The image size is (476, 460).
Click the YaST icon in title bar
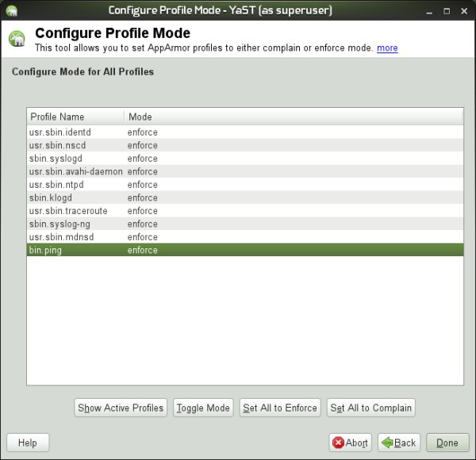pyautogui.click(x=12, y=11)
